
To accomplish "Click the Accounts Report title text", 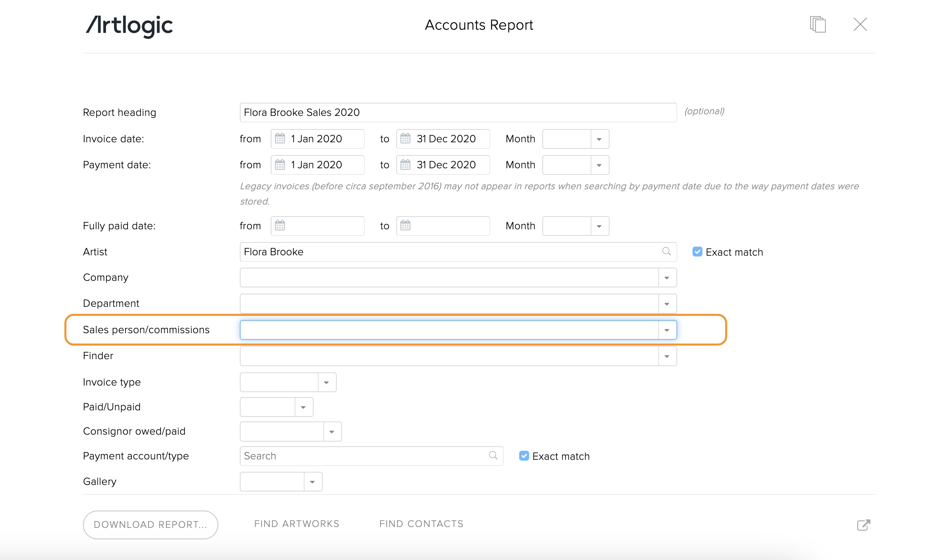I will tap(479, 25).
